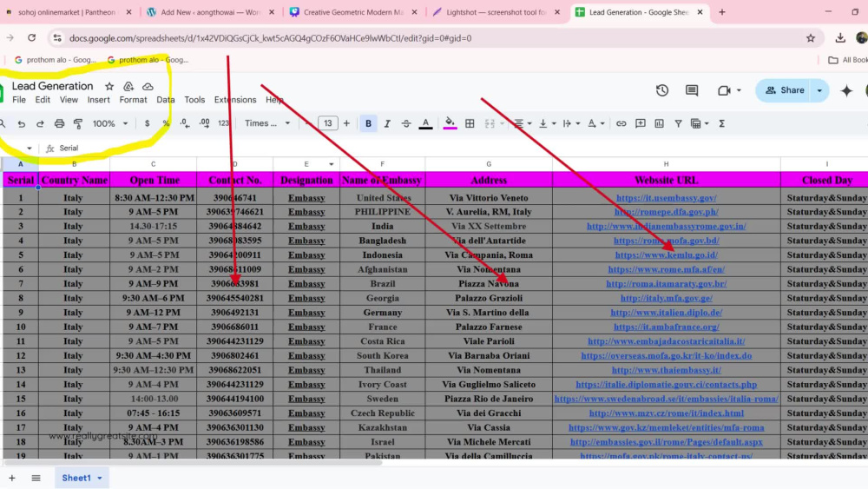Open the All sheets list icon
Viewport: 868px width, 489px height.
point(36,478)
